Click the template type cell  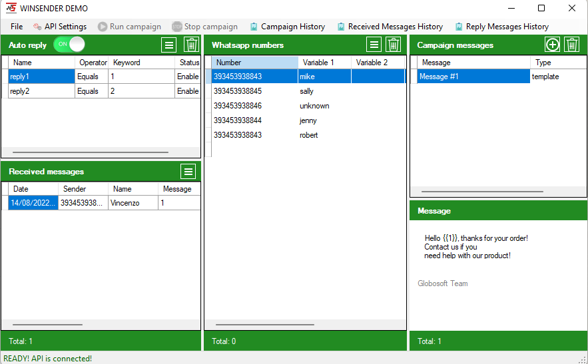pos(559,77)
